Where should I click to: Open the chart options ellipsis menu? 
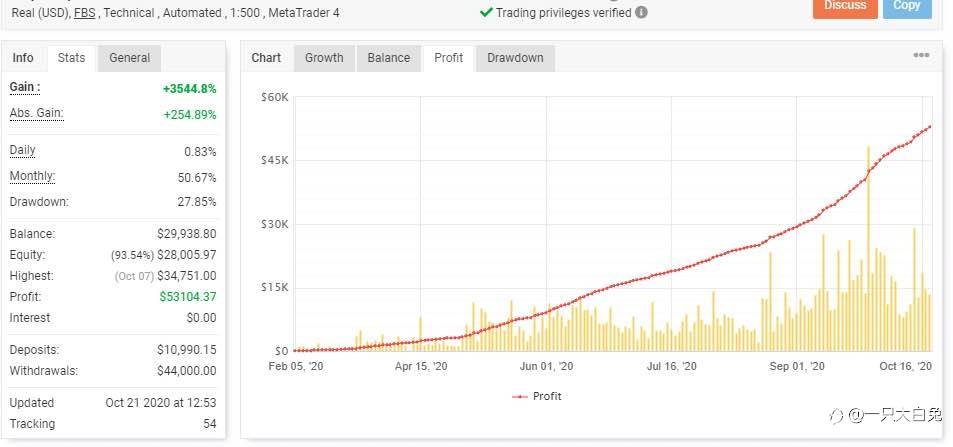[921, 56]
